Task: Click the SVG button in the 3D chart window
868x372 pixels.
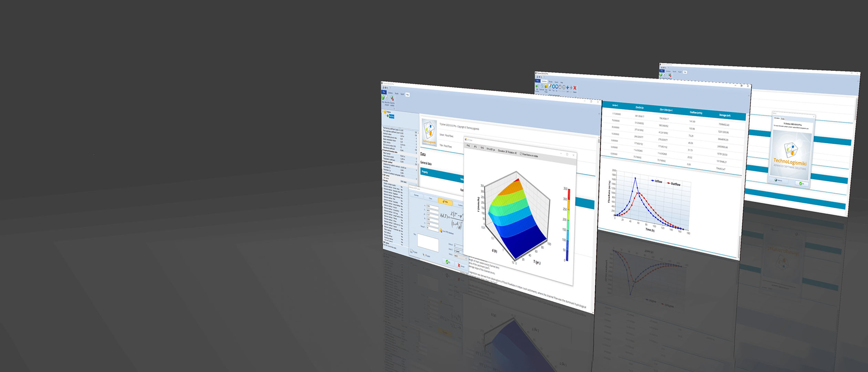Action: point(482,148)
